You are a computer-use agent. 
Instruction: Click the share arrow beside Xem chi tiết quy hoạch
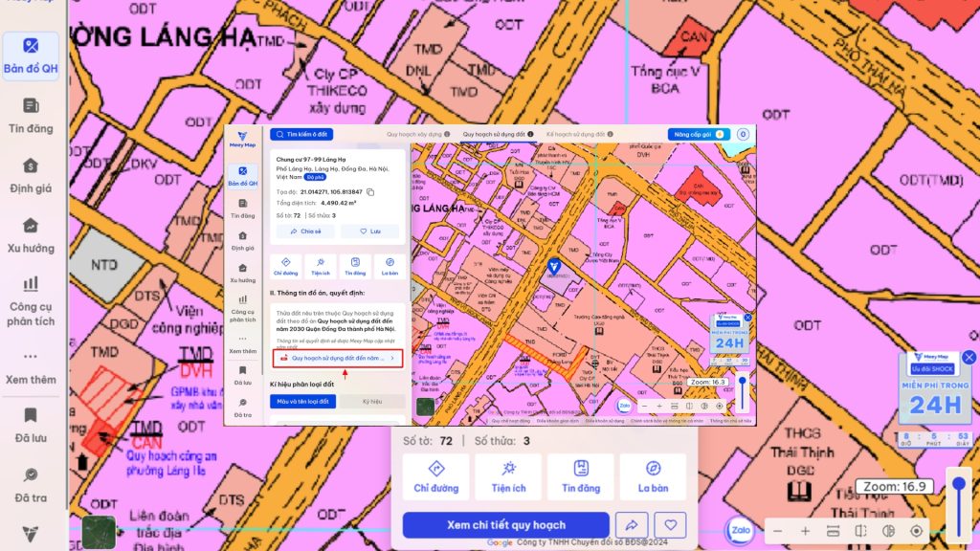tap(632, 525)
